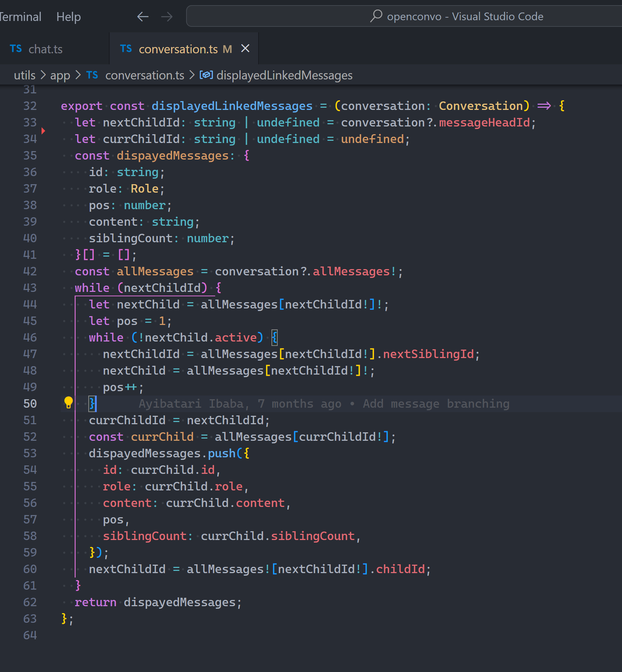Switch to the chat.ts tab
The height and width of the screenshot is (672, 622).
tap(45, 49)
